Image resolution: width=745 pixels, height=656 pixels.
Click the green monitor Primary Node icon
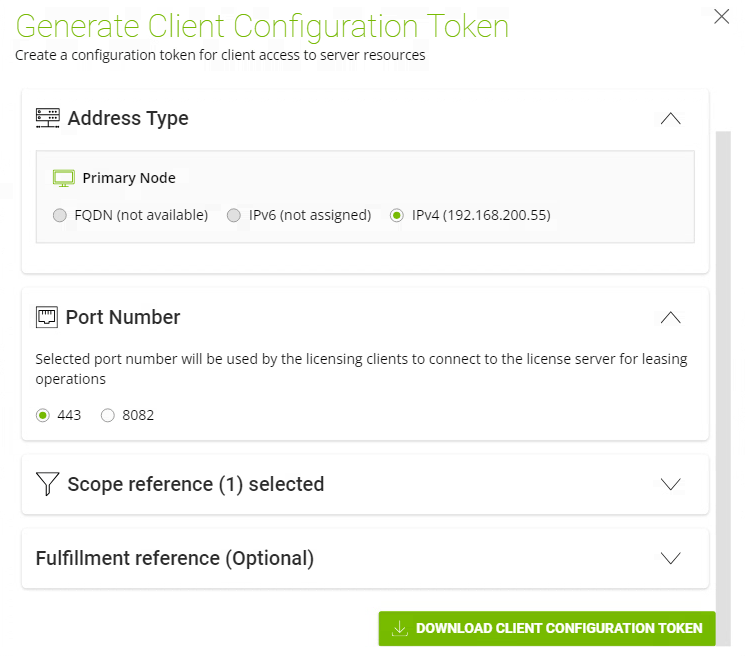[64, 178]
